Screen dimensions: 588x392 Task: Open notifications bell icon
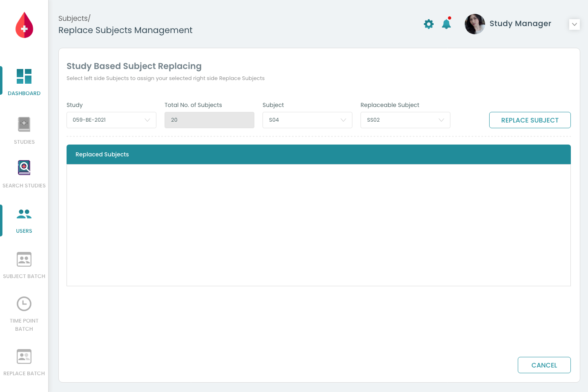(x=446, y=24)
